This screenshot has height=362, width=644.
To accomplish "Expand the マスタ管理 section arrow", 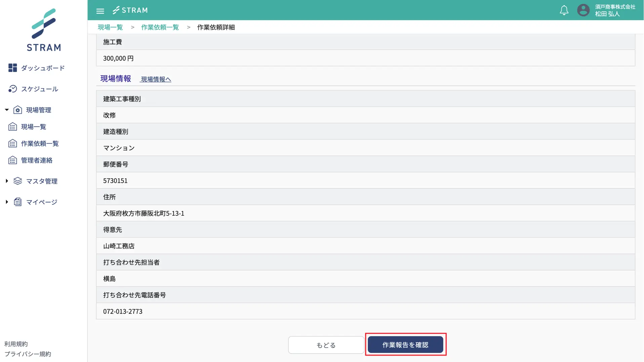I will (7, 181).
